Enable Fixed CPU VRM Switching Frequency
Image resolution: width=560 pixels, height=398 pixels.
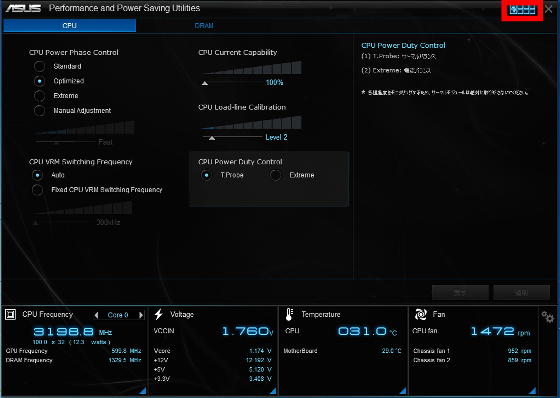(x=38, y=190)
